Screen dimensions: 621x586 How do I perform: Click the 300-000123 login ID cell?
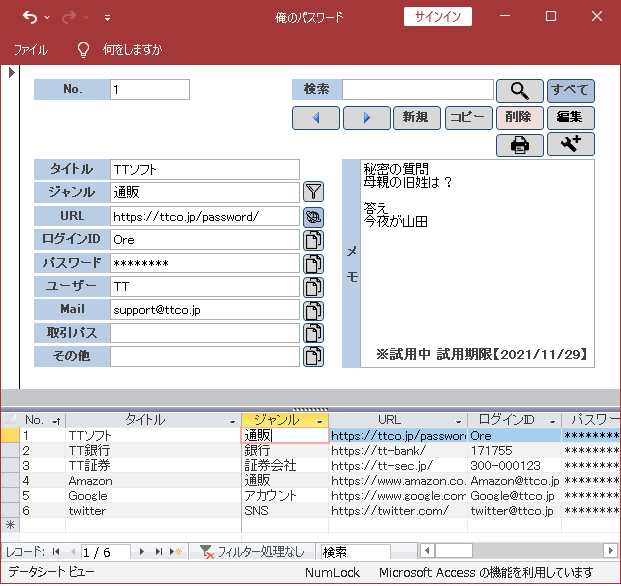(x=514, y=466)
